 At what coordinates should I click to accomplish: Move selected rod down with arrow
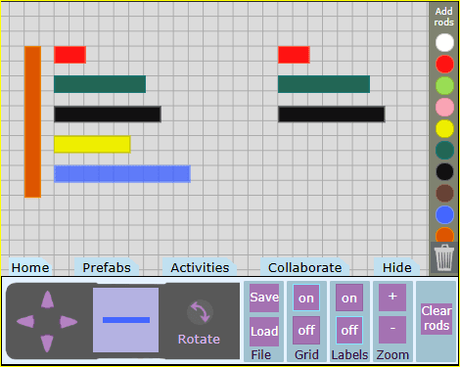coord(47,343)
